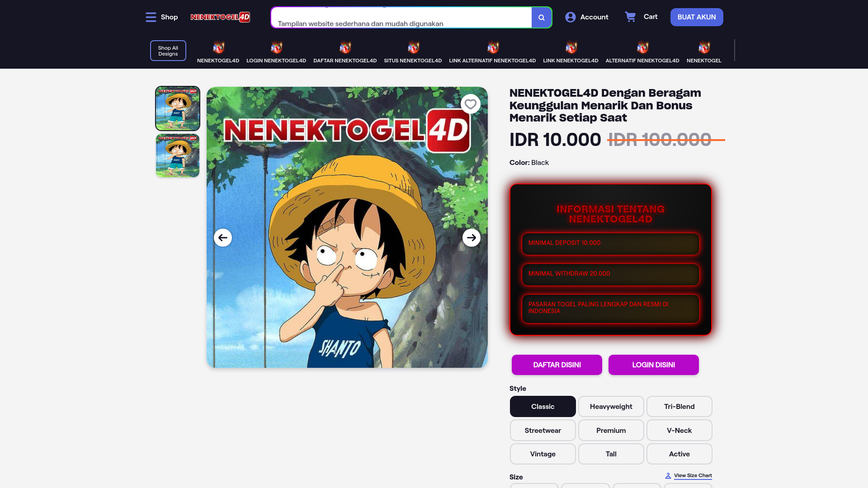Click icon above LINK NENEKTOGEL4D category

571,47
